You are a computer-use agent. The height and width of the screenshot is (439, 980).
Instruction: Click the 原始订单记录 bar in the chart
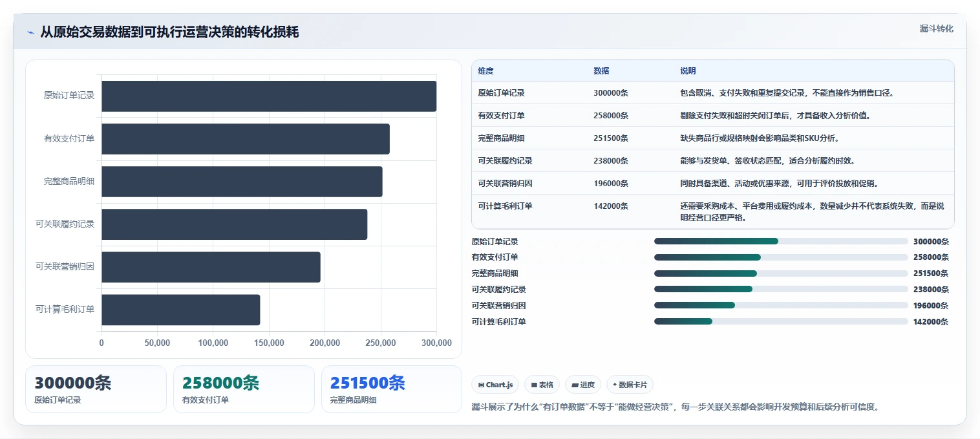(x=269, y=96)
